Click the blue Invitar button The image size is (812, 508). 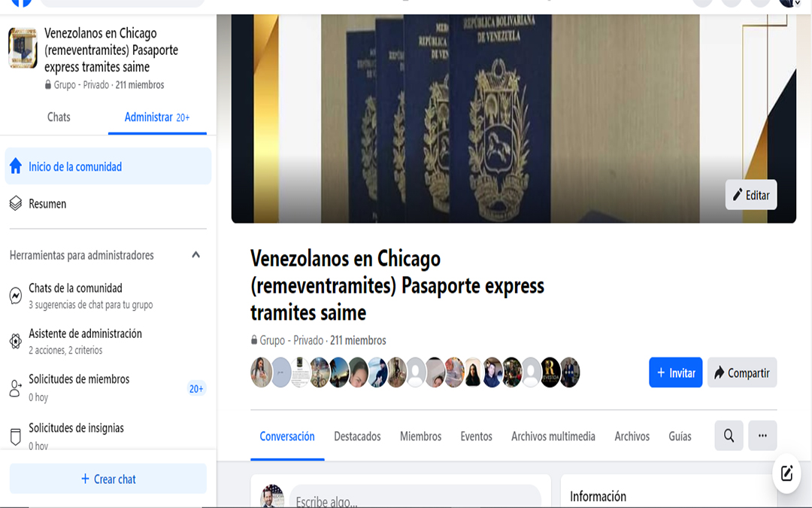(x=675, y=373)
